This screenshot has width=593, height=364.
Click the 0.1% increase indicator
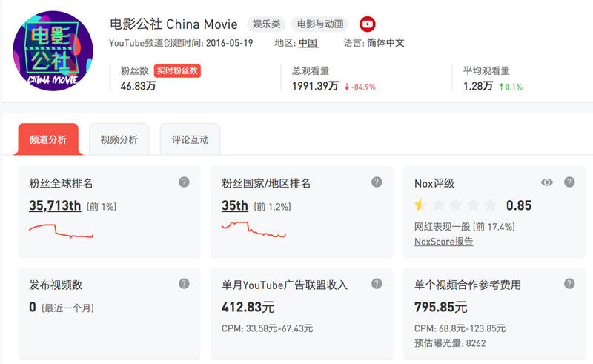[511, 87]
